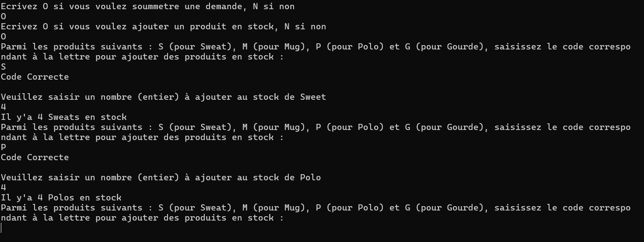
Task: Click the '4' entered for Sweet stock
Action: pos(3,107)
